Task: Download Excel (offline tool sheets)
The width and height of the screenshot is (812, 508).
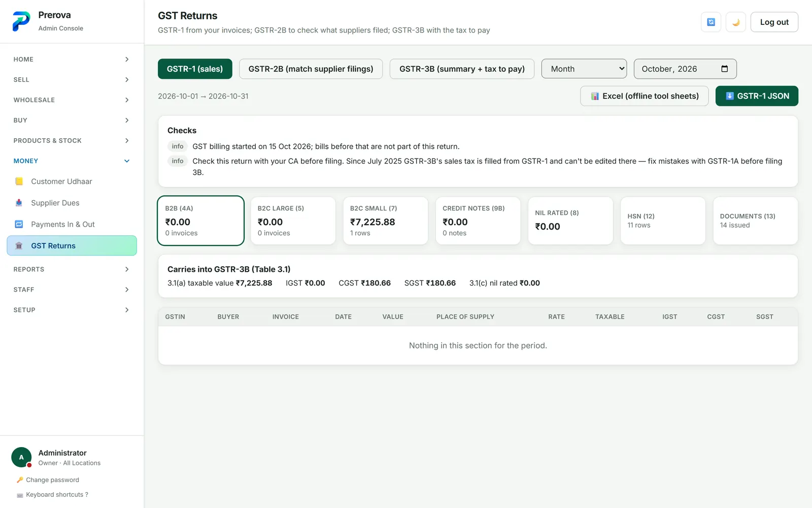Action: tap(645, 96)
